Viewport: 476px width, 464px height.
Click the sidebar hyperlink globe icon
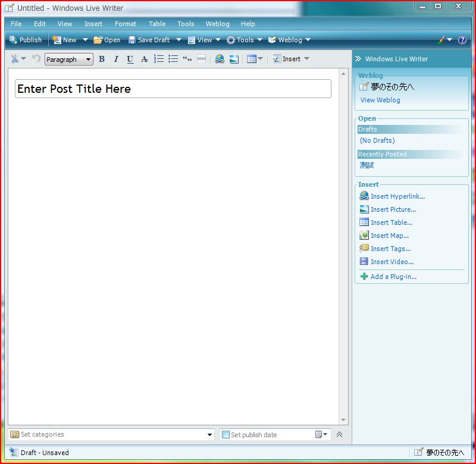(364, 196)
